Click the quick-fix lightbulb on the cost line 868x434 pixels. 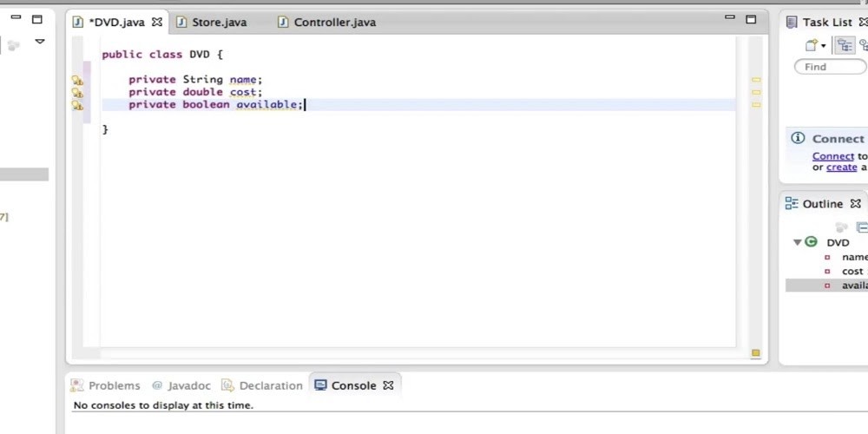point(77,93)
